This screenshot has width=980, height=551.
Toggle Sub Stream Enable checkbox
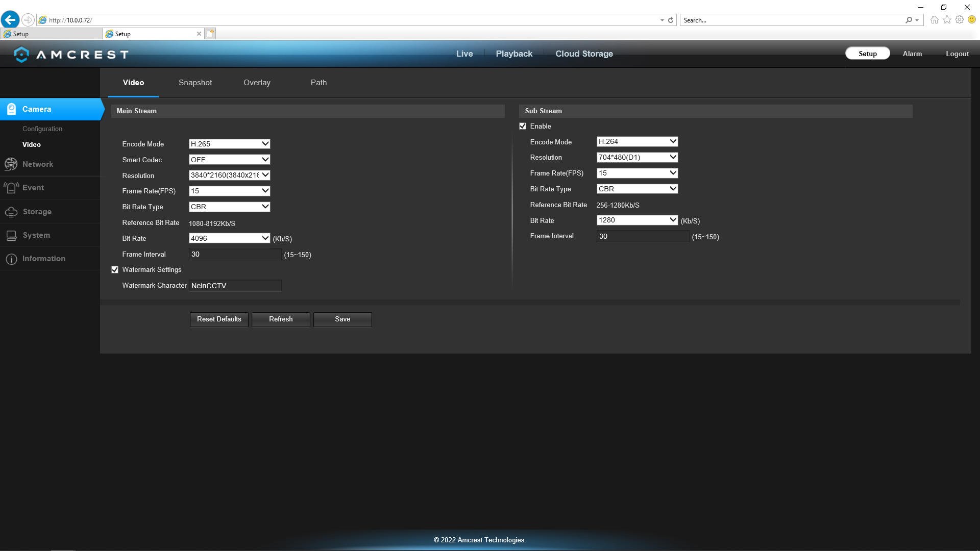pos(523,126)
